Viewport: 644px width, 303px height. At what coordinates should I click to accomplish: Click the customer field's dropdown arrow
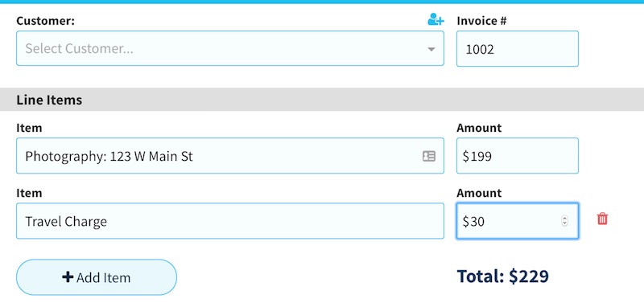click(x=431, y=49)
